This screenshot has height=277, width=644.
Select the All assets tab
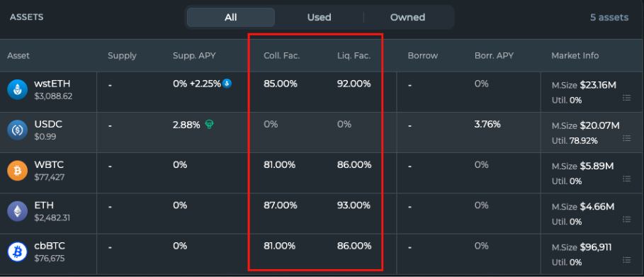pos(231,17)
